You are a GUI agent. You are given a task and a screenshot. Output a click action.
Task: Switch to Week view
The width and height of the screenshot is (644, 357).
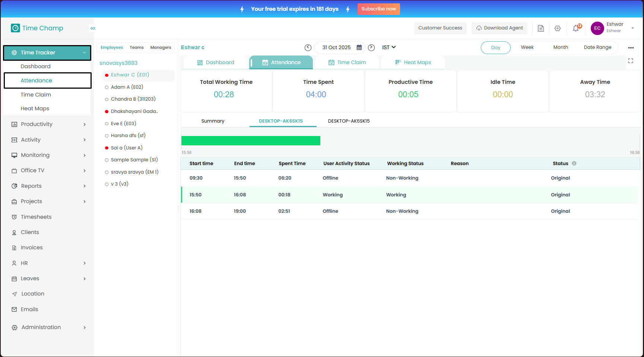527,47
